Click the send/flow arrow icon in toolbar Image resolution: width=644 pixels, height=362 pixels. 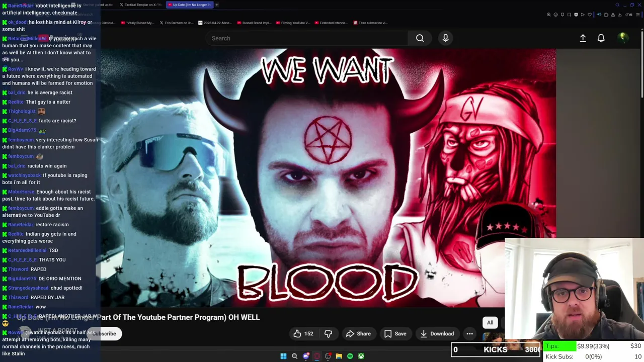click(583, 15)
